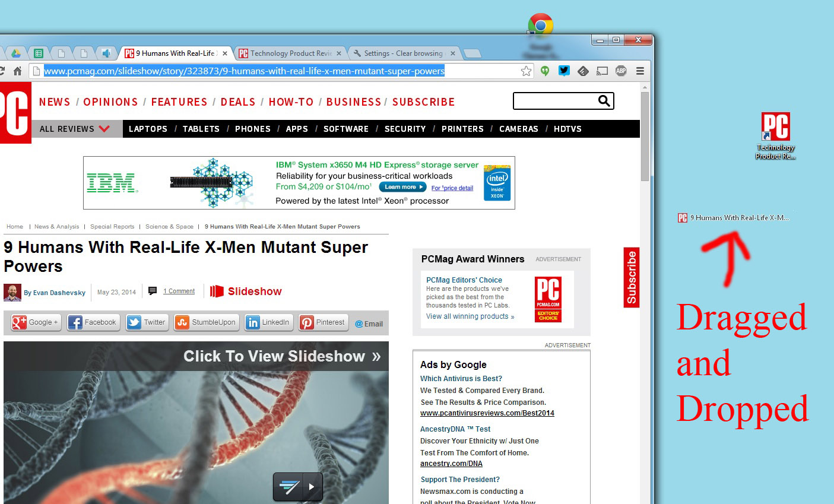The image size is (834, 504).
Task: Open SECURITY reviews
Action: (405, 129)
